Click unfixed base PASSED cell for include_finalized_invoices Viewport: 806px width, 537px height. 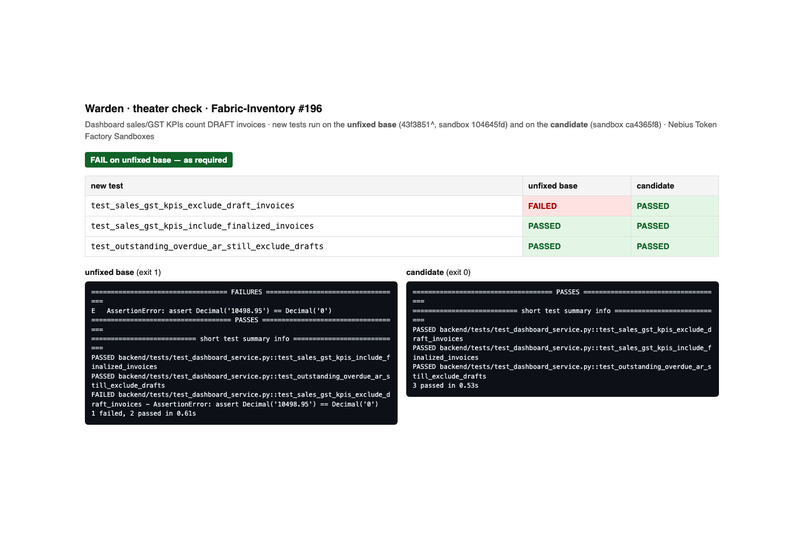point(576,226)
